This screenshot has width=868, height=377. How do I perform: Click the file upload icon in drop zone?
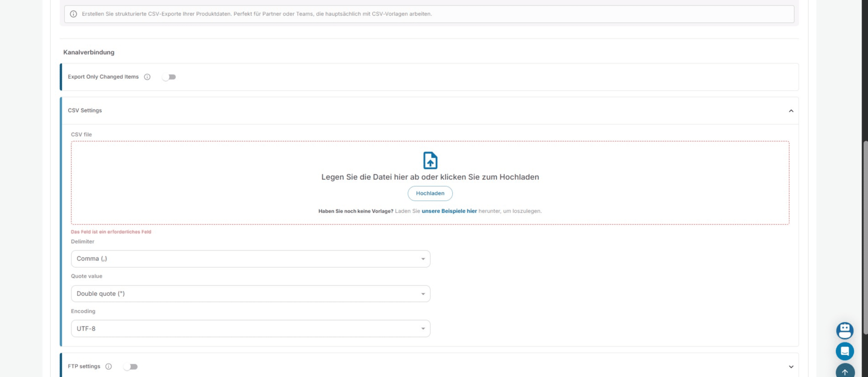coord(430,160)
